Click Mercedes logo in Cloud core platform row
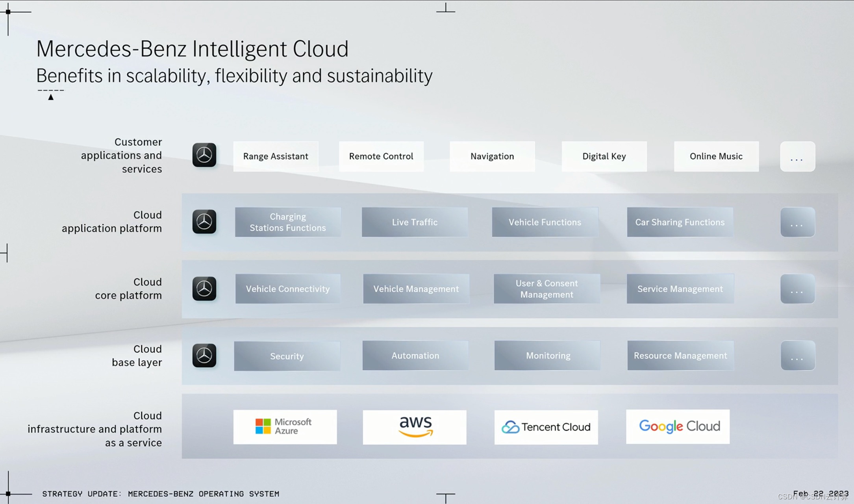 coord(204,289)
